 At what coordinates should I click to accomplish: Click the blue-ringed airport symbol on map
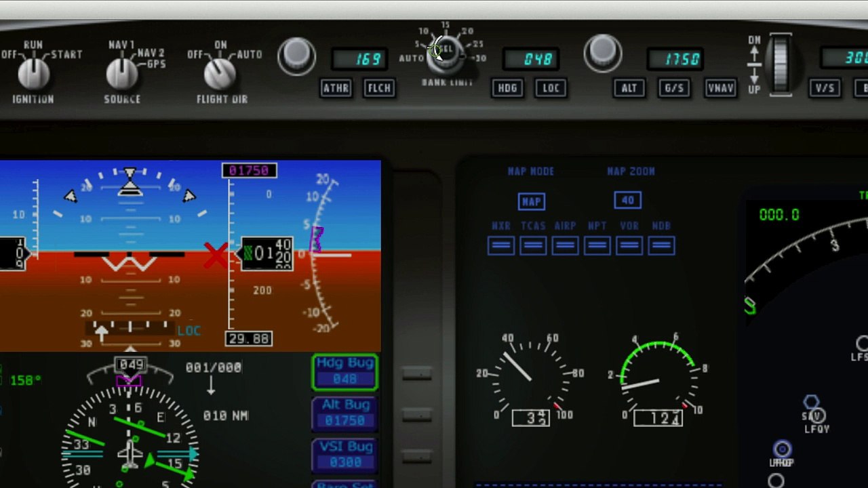pos(782,449)
